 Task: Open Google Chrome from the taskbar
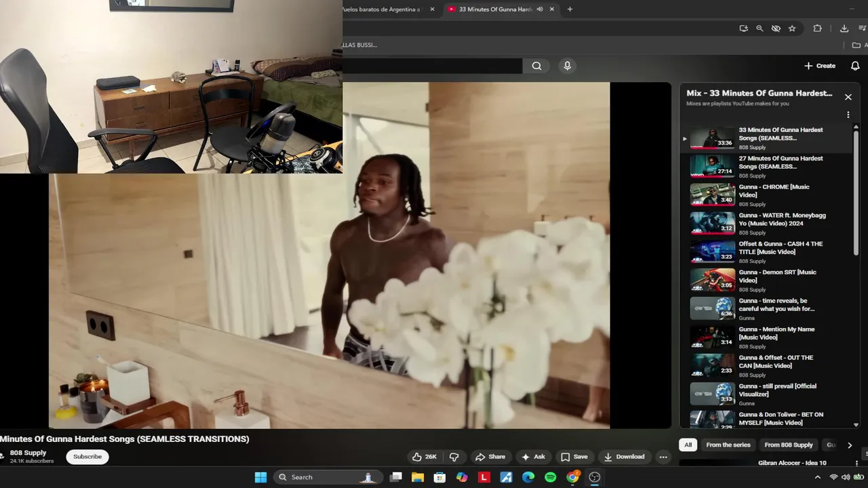[x=572, y=477]
